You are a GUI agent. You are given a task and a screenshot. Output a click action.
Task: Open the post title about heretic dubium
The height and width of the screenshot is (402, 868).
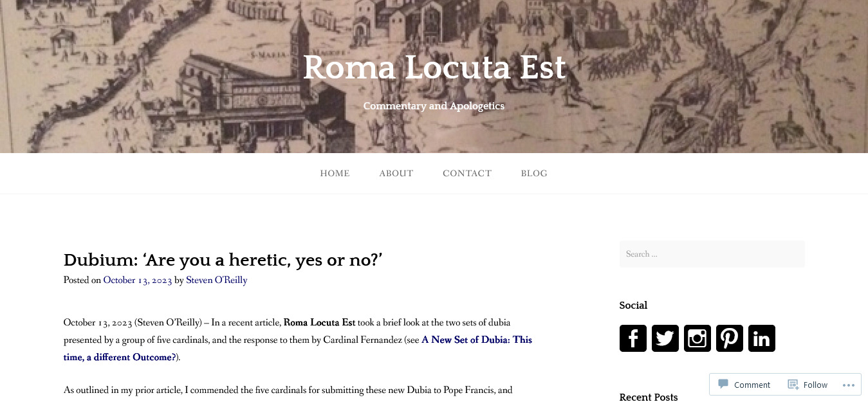(x=223, y=260)
